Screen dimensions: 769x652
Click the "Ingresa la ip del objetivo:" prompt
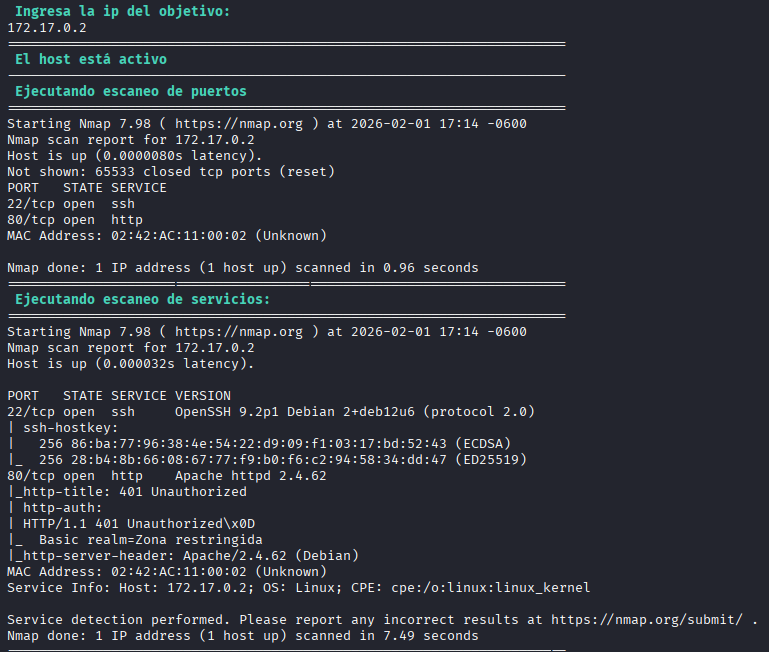122,11
